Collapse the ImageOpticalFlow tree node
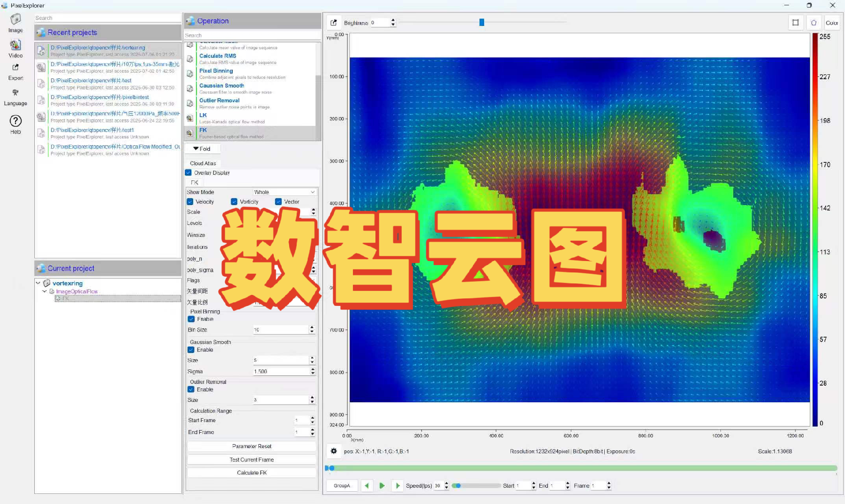Image resolution: width=845 pixels, height=504 pixels. 44,291
